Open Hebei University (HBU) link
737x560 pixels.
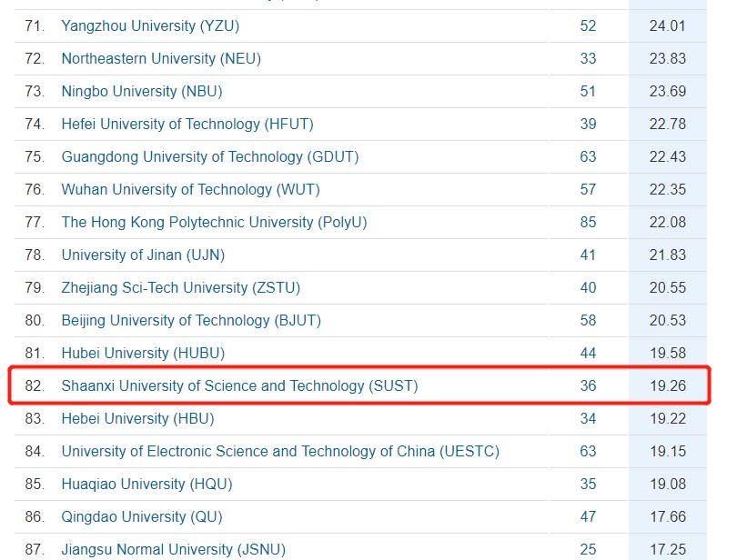pyautogui.click(x=136, y=418)
